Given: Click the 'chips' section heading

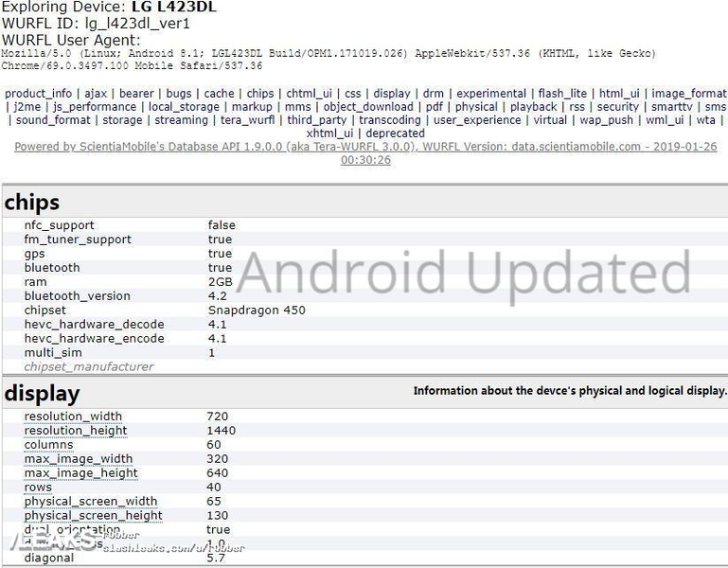Looking at the screenshot, I should [x=32, y=203].
